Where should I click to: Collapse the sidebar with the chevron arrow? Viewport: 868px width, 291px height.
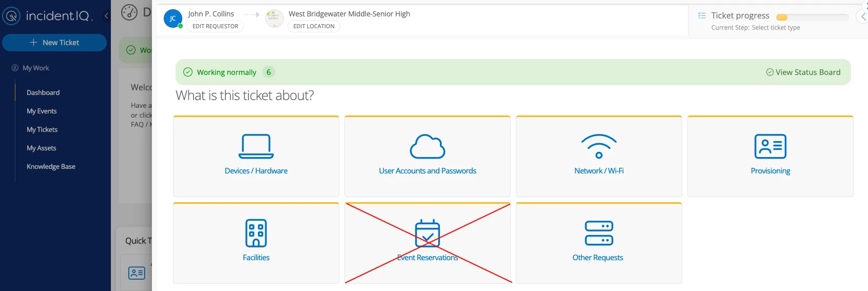point(106,16)
